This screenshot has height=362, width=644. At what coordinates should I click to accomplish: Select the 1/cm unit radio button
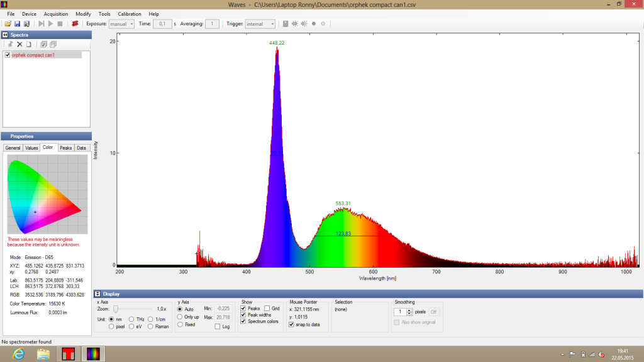[x=150, y=319]
